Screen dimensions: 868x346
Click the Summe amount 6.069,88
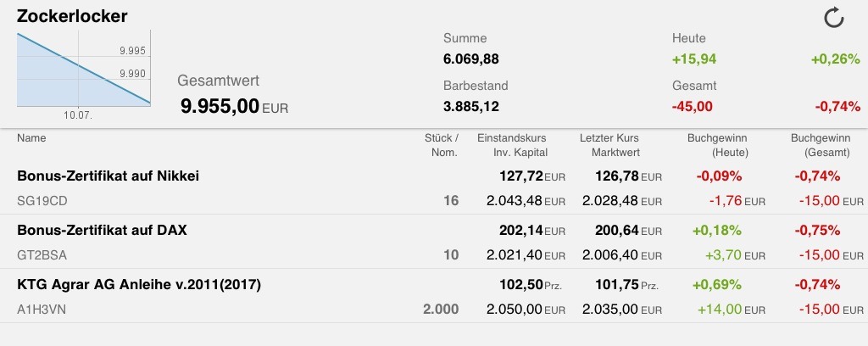pos(471,59)
